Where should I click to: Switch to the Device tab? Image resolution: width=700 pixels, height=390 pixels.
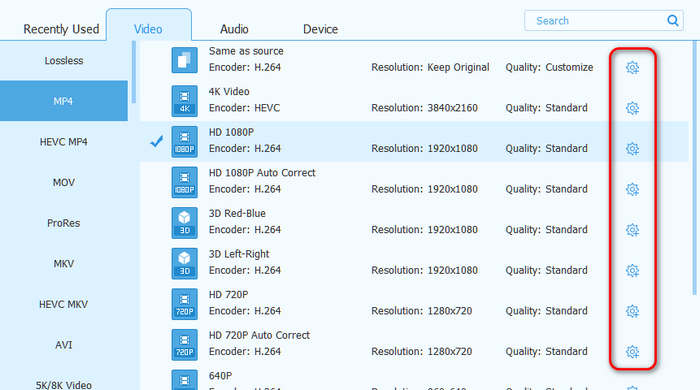coord(320,29)
